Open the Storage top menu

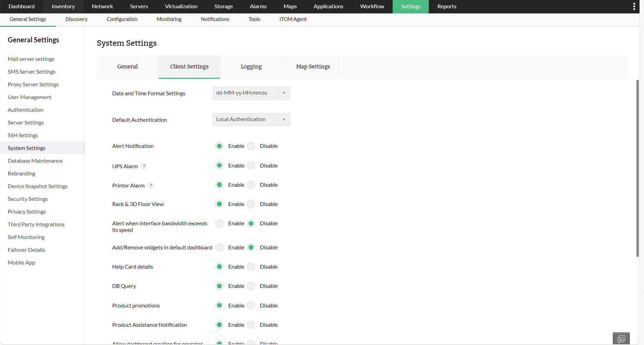coord(223,7)
